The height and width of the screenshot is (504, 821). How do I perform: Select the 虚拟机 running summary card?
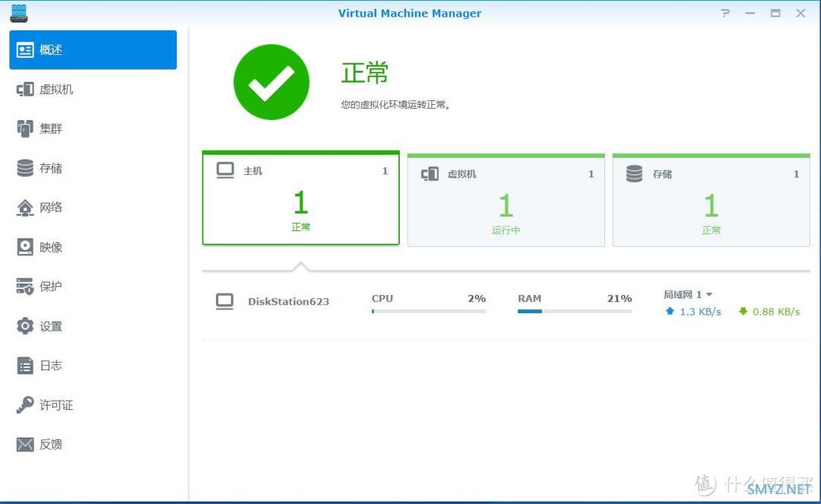(x=506, y=200)
